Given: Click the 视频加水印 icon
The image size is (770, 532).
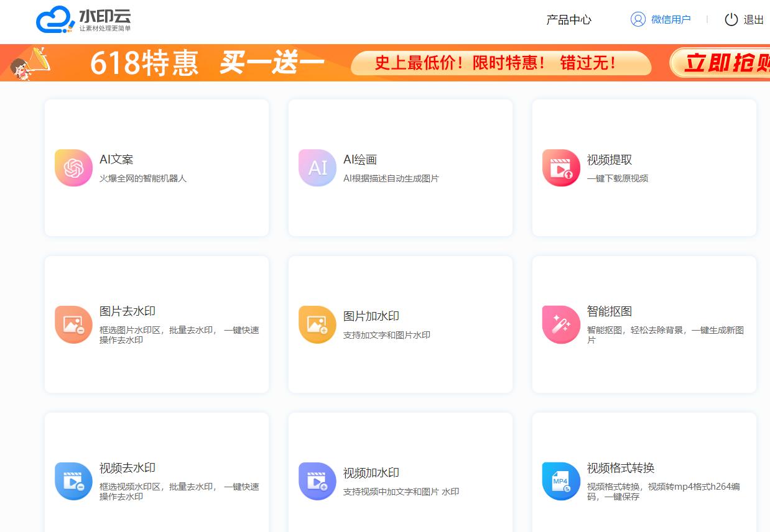Looking at the screenshot, I should [317, 482].
